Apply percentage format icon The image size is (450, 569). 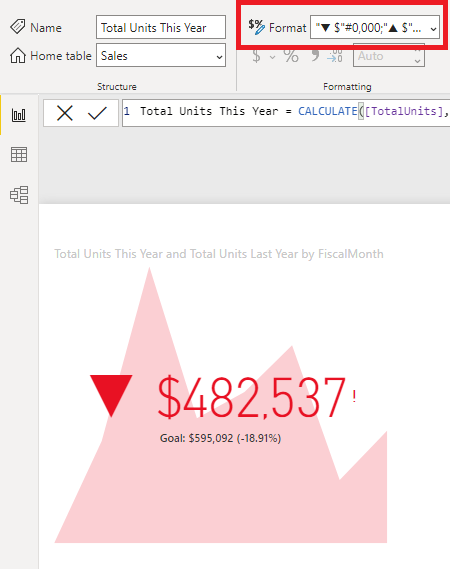coord(291,56)
